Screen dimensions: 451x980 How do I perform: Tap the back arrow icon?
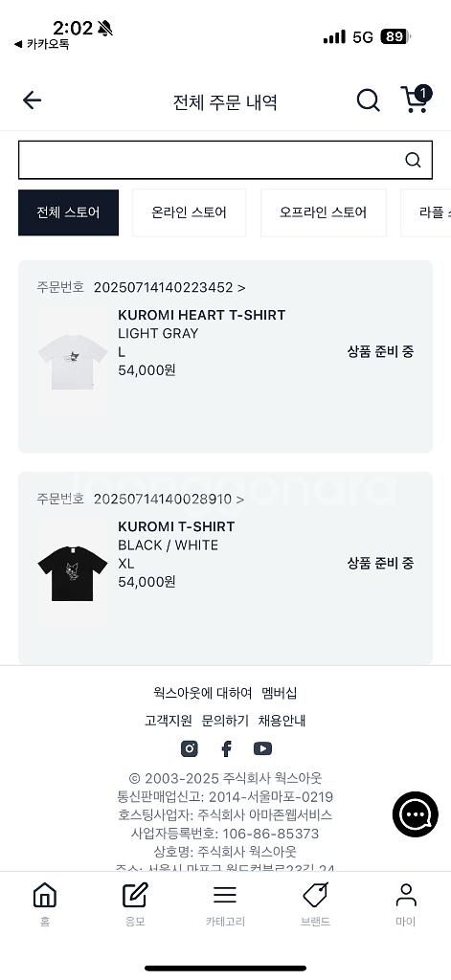32,100
